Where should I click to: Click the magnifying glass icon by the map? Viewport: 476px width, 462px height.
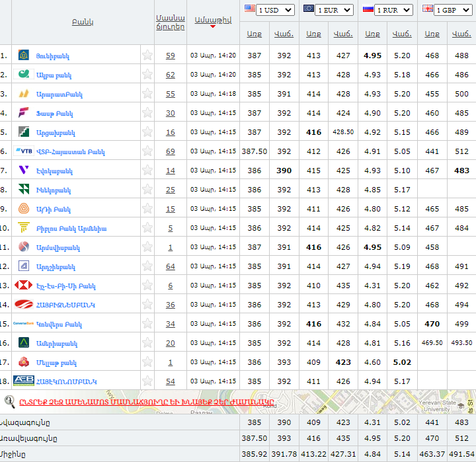click(x=10, y=402)
